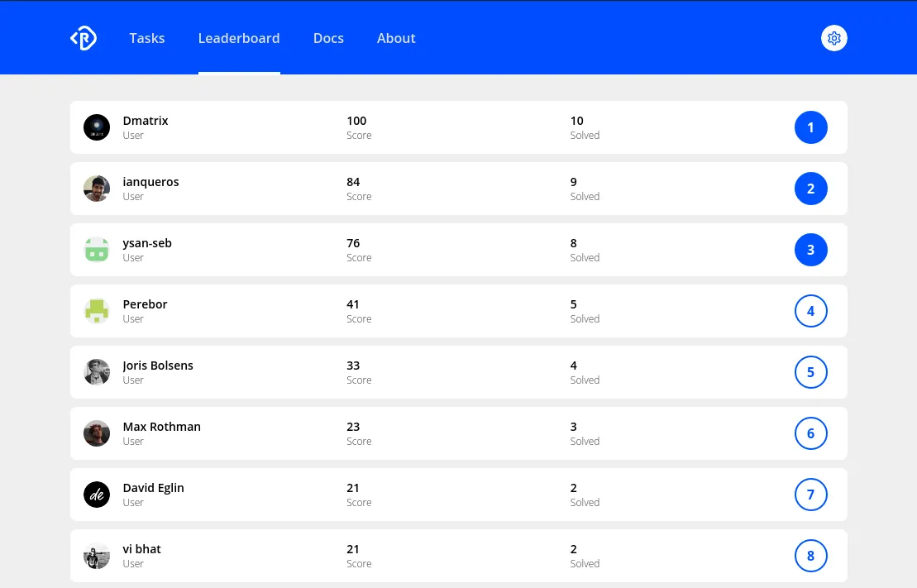Click ysan-seb's solved count of 8

coord(574,243)
